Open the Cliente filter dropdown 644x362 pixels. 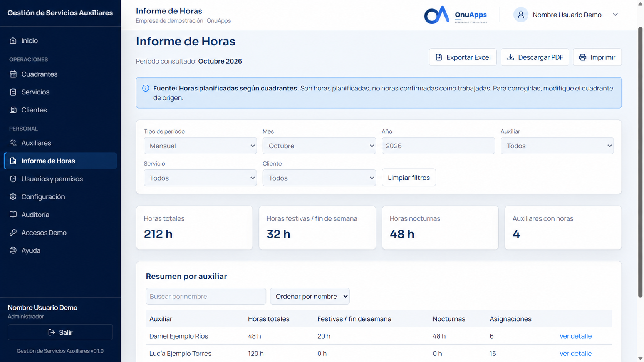tap(319, 178)
